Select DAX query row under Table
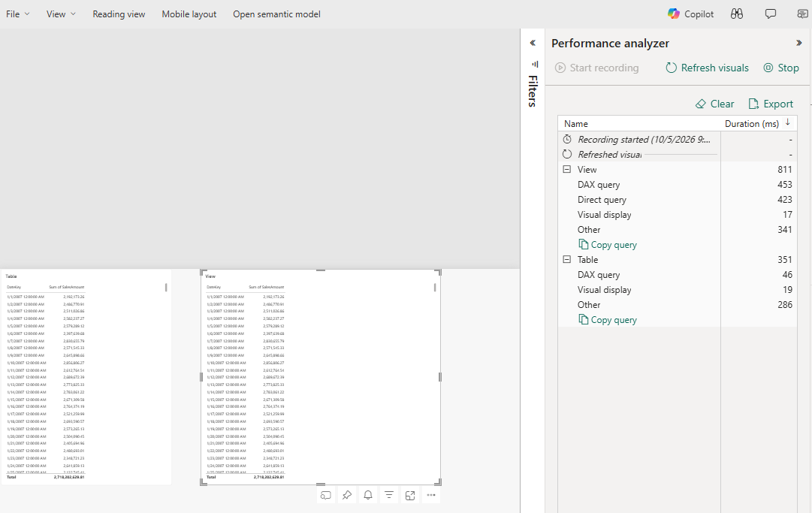 point(678,275)
